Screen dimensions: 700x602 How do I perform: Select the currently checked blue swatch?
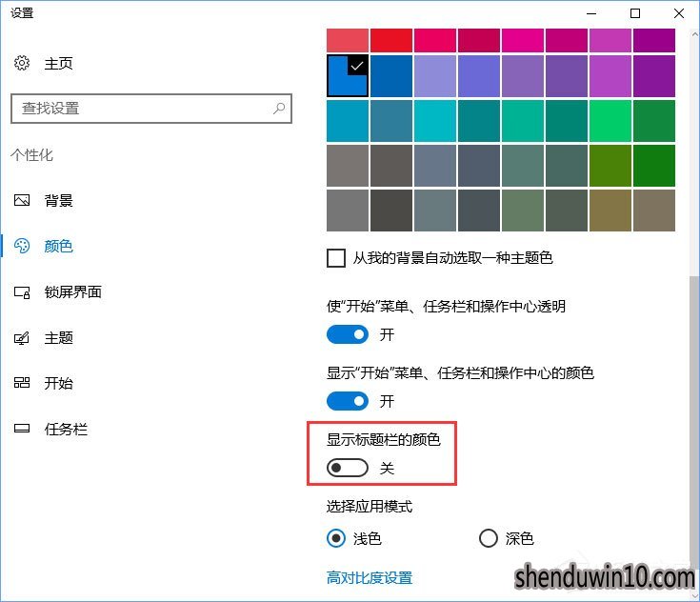pyautogui.click(x=348, y=76)
